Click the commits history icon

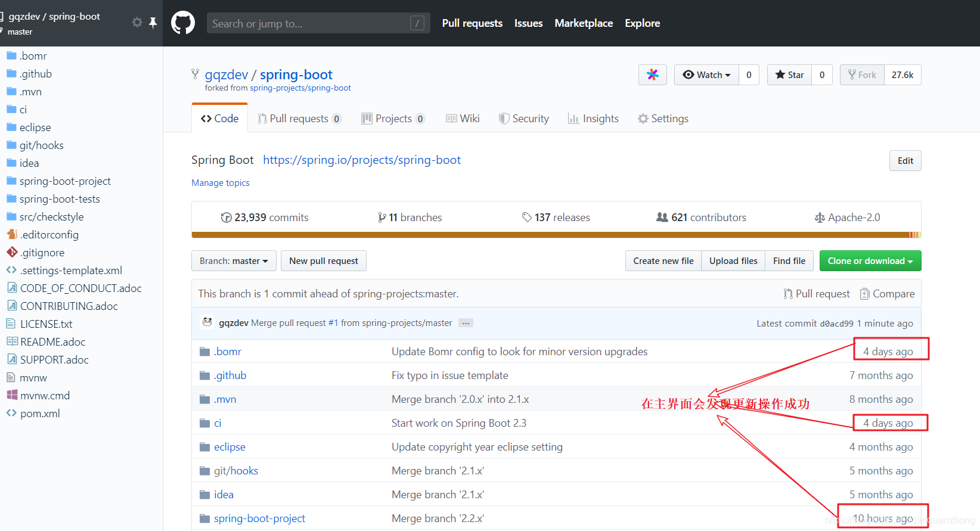pyautogui.click(x=226, y=218)
